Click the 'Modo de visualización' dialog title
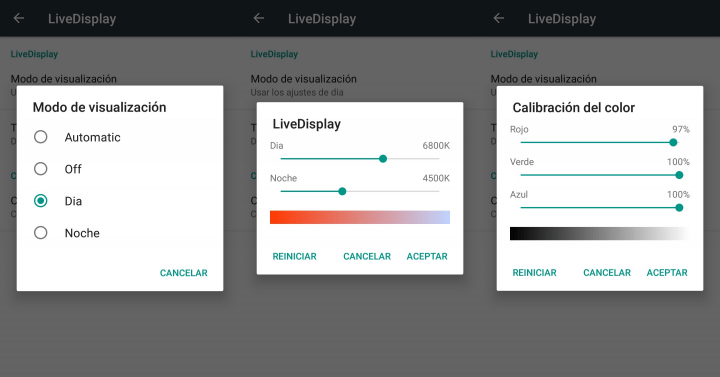 coord(100,107)
